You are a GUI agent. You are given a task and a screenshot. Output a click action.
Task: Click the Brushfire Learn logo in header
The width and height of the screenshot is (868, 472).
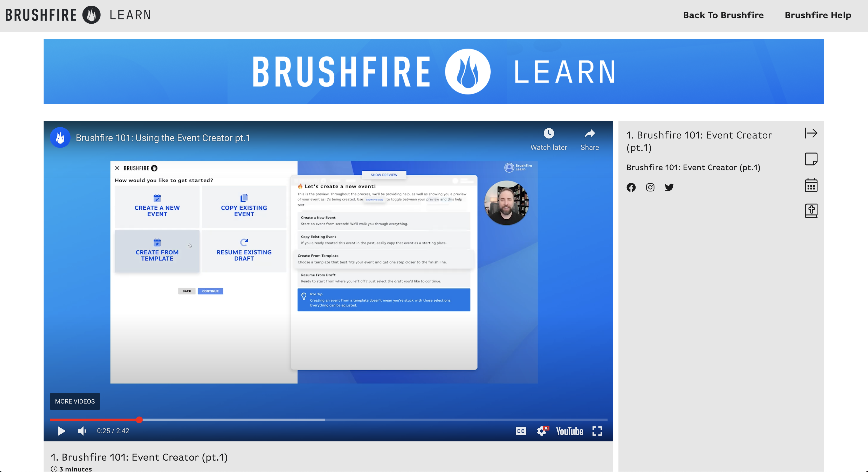78,15
